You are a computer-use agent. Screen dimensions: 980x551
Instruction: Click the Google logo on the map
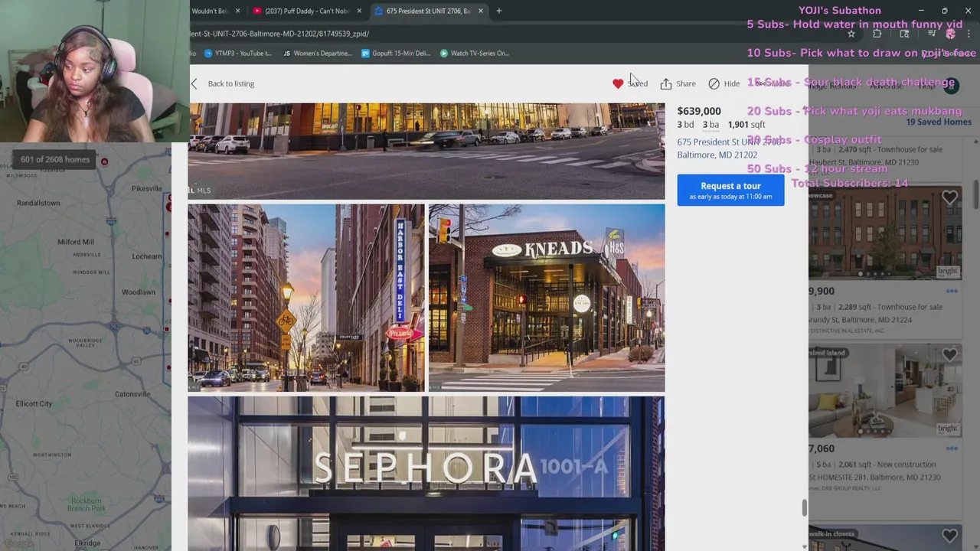pyautogui.click(x=18, y=544)
